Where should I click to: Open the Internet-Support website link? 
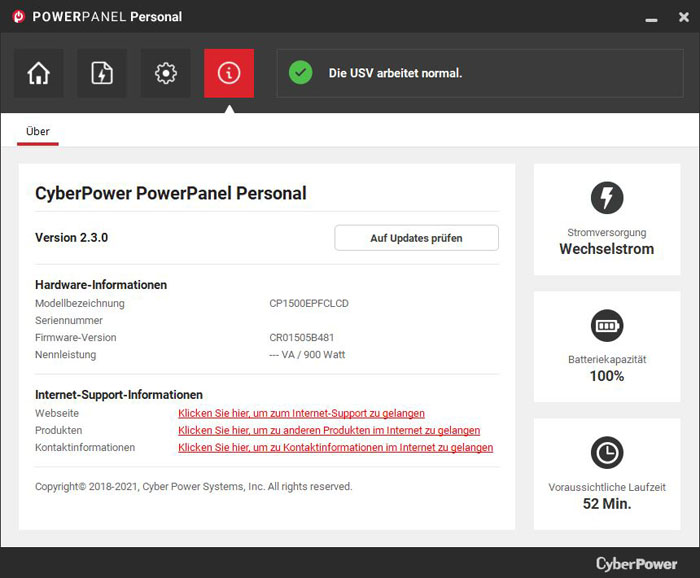click(x=301, y=413)
